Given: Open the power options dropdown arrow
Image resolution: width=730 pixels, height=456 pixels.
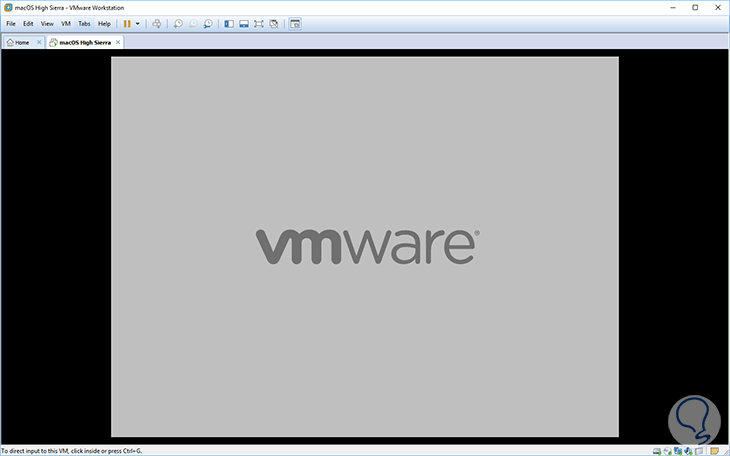Looking at the screenshot, I should (137, 24).
